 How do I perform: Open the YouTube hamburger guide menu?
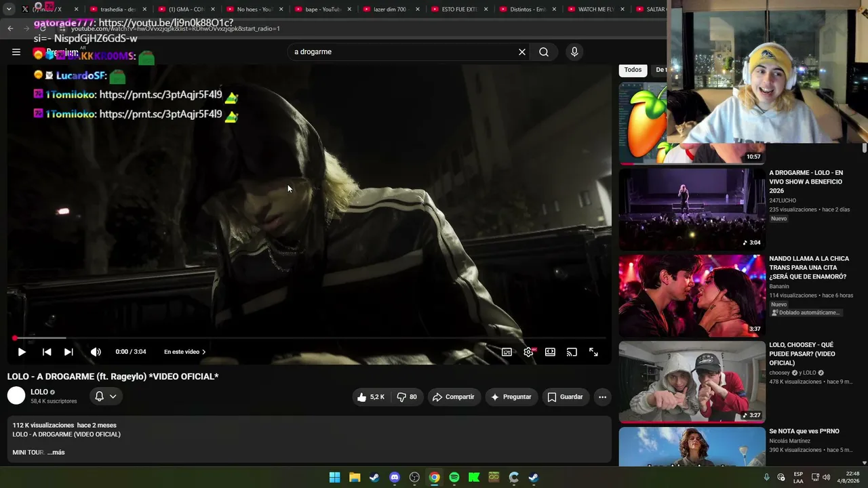[16, 52]
